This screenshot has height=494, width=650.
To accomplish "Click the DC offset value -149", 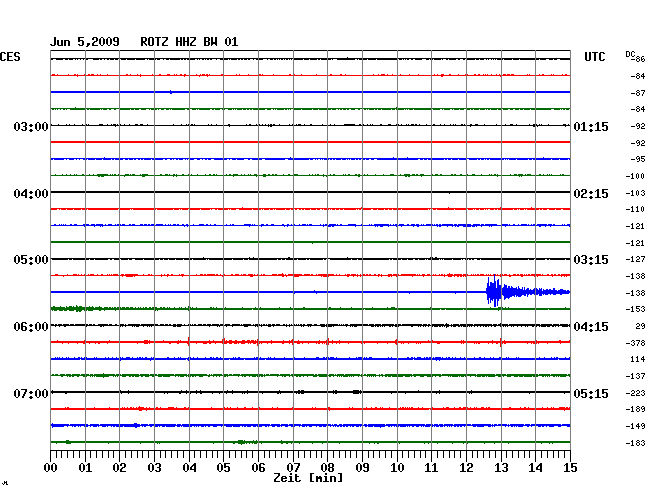I will click(635, 426).
